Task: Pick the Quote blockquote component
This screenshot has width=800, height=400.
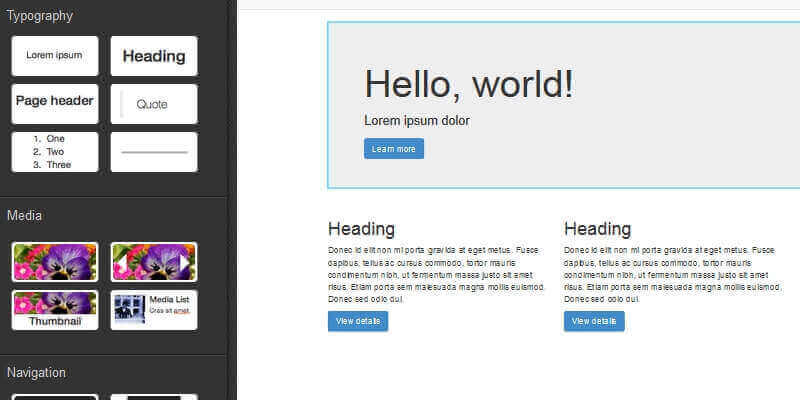Action: tap(154, 104)
